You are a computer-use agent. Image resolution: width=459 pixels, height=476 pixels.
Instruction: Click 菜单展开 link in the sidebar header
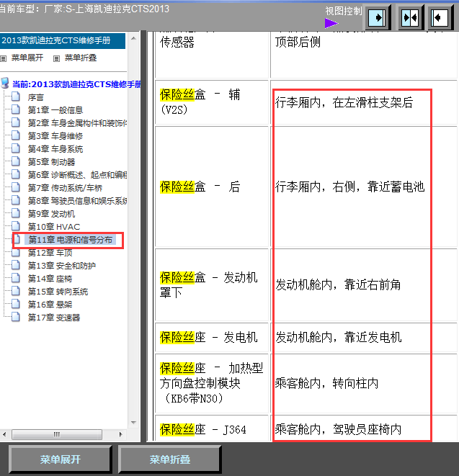pyautogui.click(x=27, y=58)
